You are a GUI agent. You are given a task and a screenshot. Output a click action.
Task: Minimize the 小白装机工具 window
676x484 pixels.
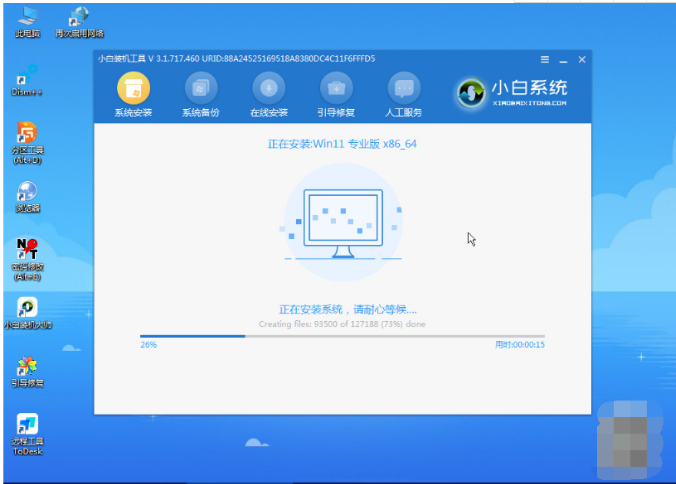tap(564, 60)
